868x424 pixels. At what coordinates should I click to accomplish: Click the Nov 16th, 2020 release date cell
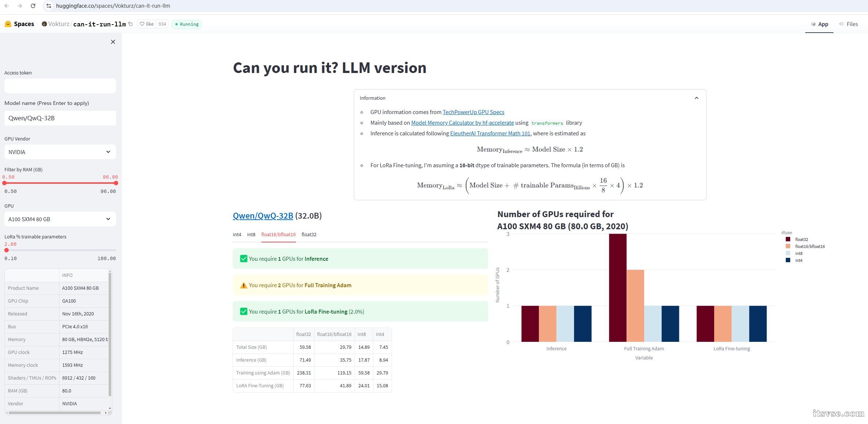coord(84,314)
